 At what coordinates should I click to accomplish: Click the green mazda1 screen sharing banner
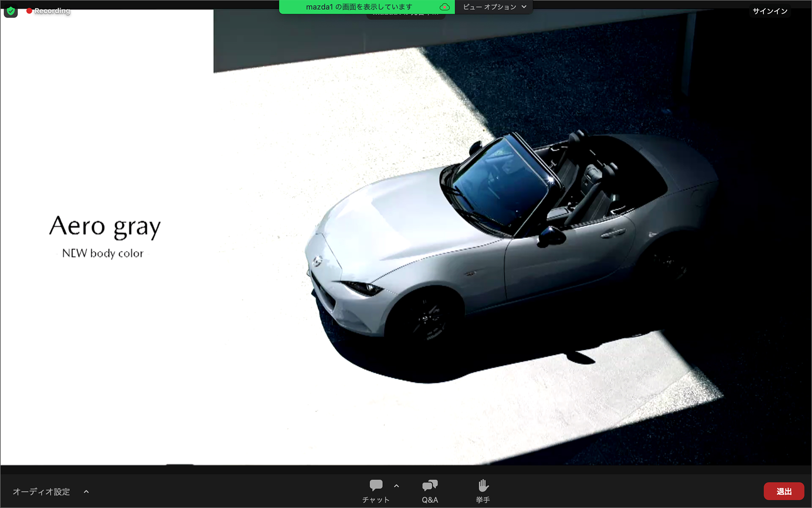tap(359, 7)
